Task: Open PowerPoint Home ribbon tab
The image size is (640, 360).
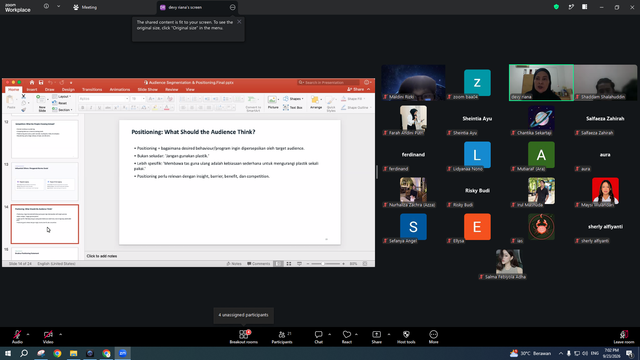Action: [x=13, y=89]
